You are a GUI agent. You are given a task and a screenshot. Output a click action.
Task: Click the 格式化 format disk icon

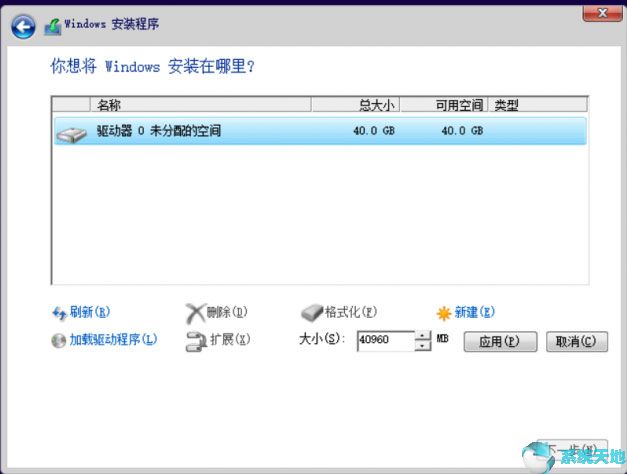point(312,313)
